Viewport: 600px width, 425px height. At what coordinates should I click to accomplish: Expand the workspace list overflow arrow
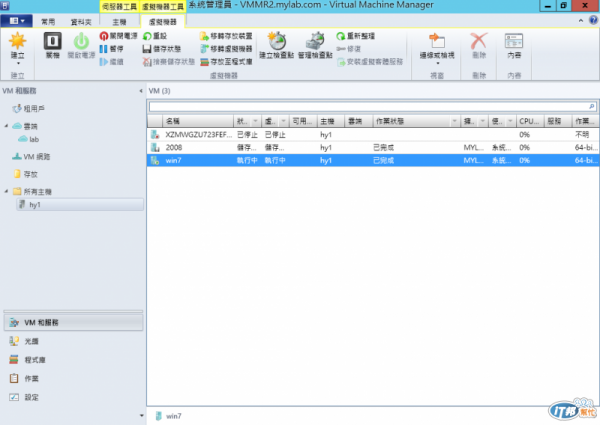pyautogui.click(x=142, y=415)
